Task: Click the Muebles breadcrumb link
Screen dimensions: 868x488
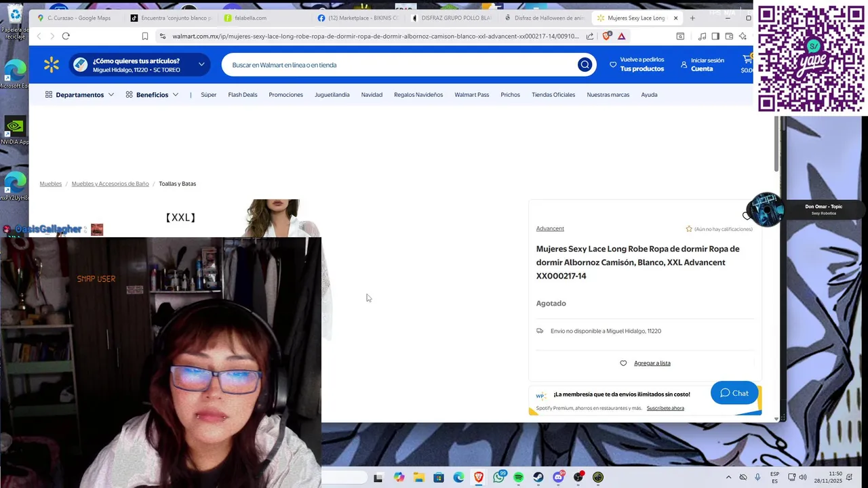Action: [51, 184]
